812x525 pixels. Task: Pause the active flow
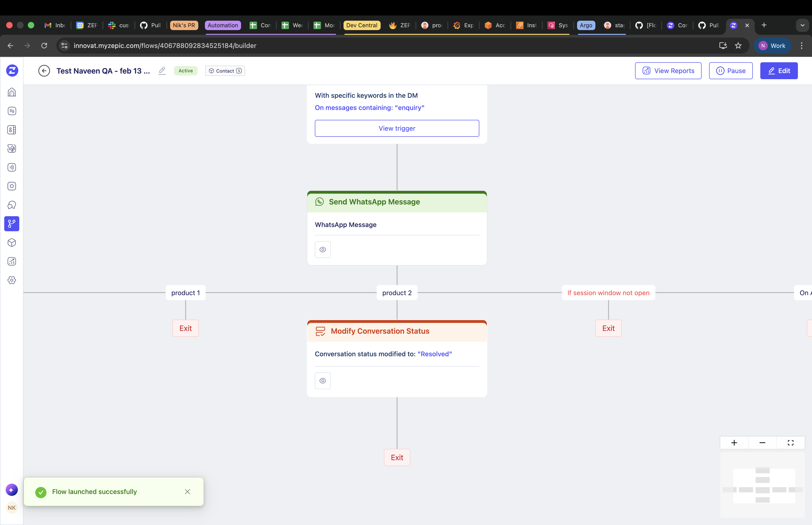coord(730,71)
